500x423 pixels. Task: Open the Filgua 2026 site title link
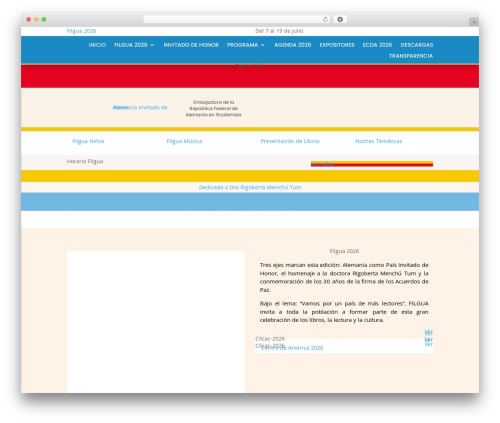pyautogui.click(x=81, y=31)
